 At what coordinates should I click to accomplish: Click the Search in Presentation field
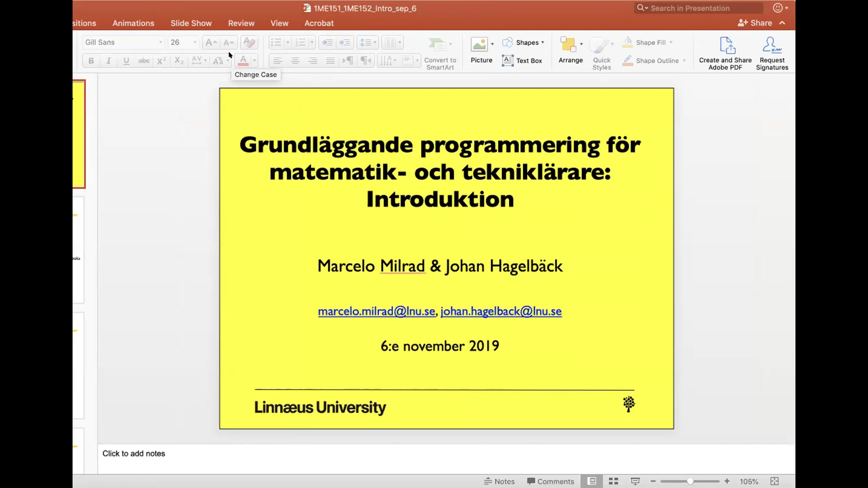point(698,8)
